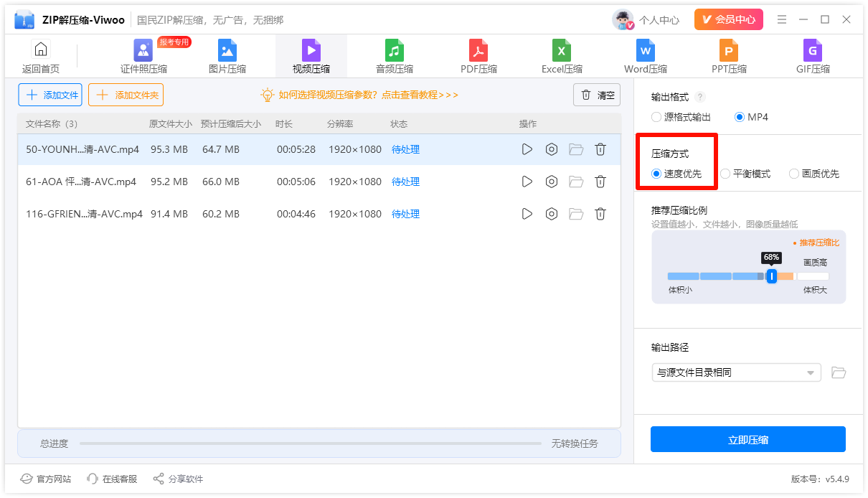Choose 速度优先 compression mode
868x498 pixels.
coord(676,174)
